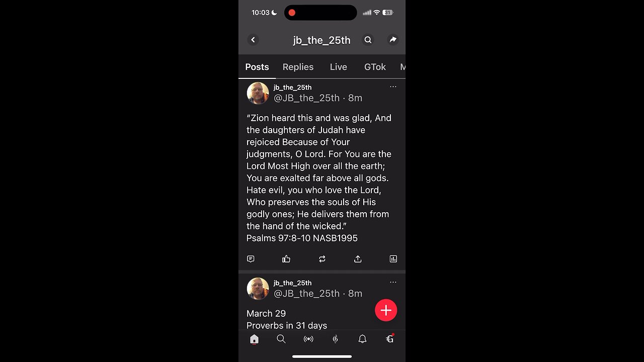Switch to the Live tab

click(x=339, y=67)
